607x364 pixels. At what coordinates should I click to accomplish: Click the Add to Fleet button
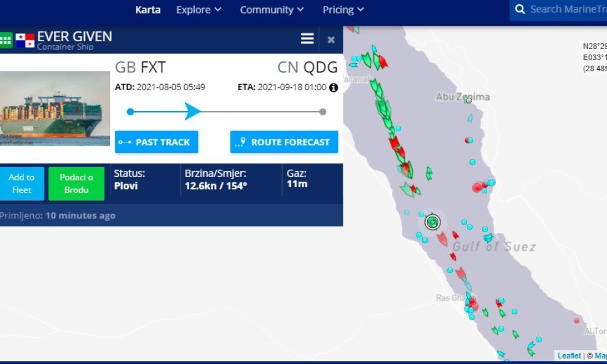pos(22,184)
